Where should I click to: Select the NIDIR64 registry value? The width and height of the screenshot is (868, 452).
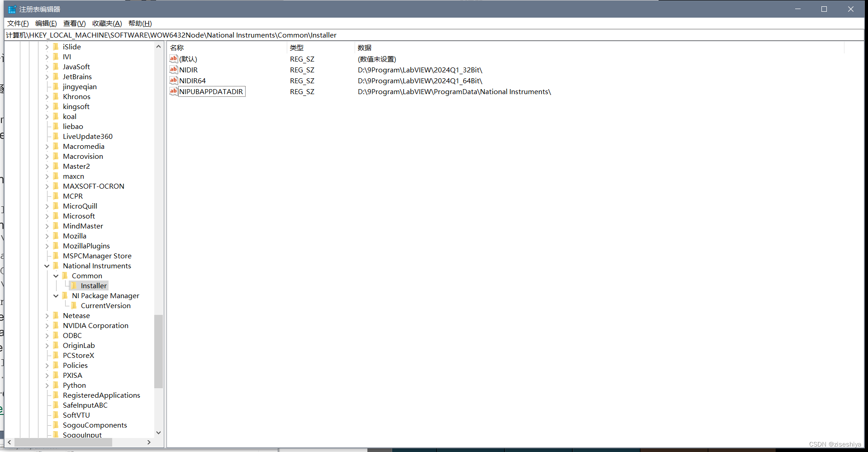(193, 81)
